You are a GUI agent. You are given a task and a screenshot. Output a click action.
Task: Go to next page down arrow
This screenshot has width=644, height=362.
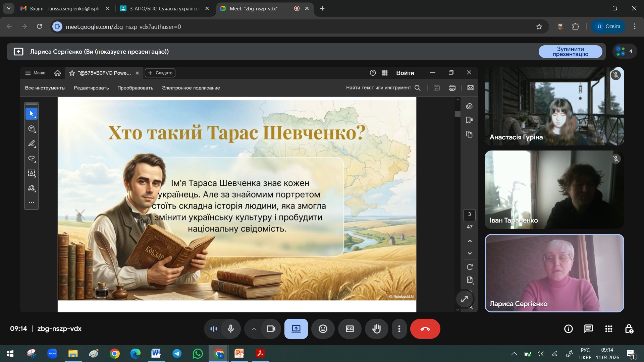470,253
